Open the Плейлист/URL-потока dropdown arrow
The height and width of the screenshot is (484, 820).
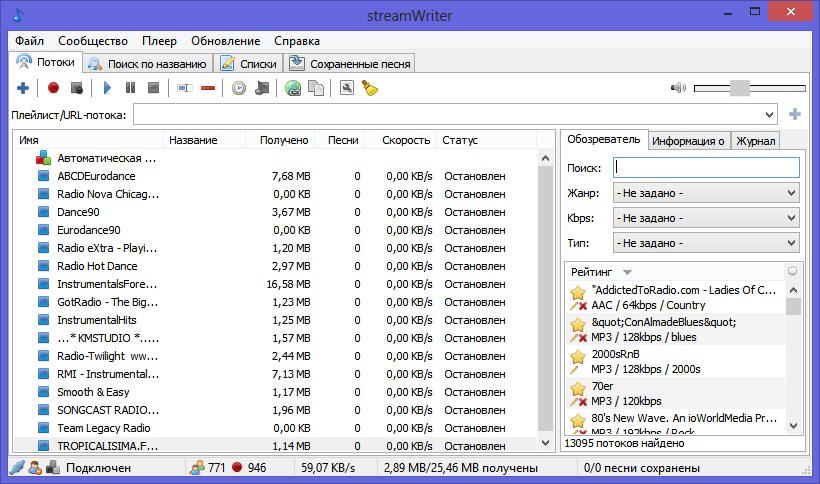pos(769,114)
